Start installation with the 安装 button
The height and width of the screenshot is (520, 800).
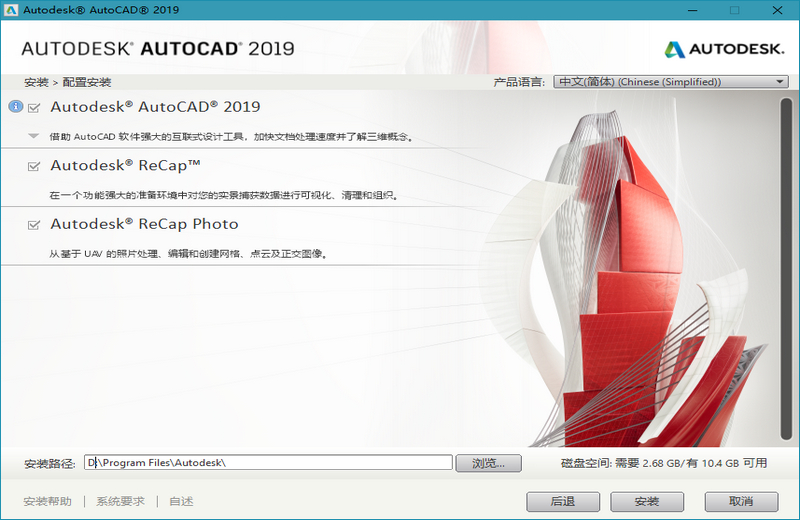(647, 501)
